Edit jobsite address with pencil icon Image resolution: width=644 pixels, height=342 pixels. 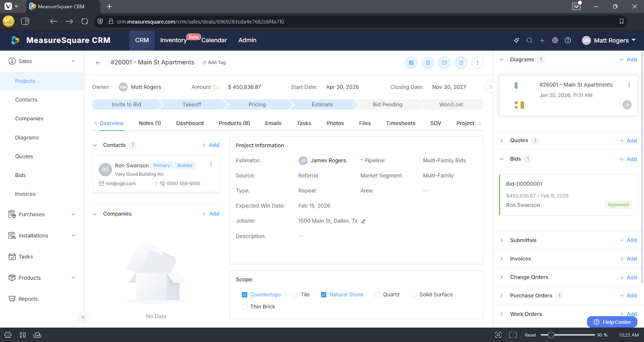tap(363, 221)
